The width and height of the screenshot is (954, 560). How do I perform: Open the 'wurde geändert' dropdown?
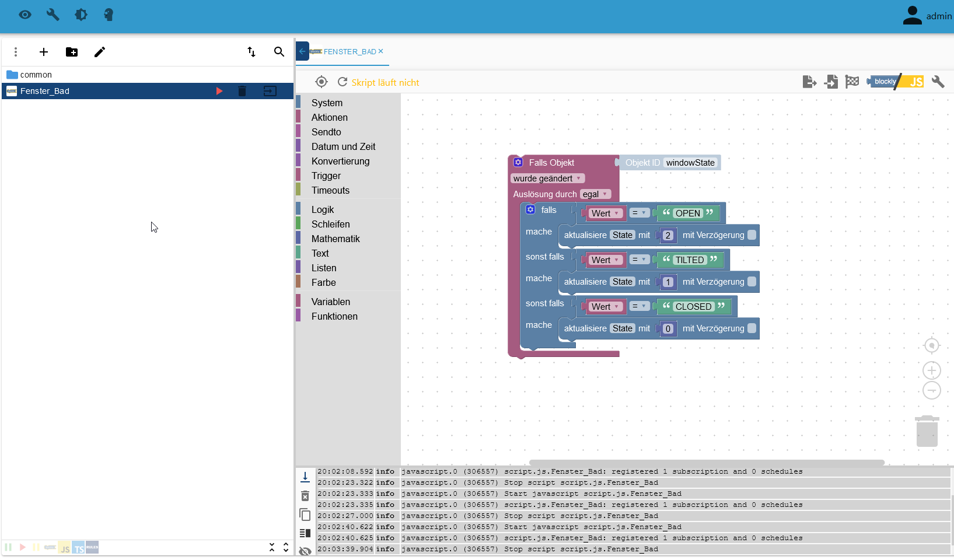coord(547,178)
